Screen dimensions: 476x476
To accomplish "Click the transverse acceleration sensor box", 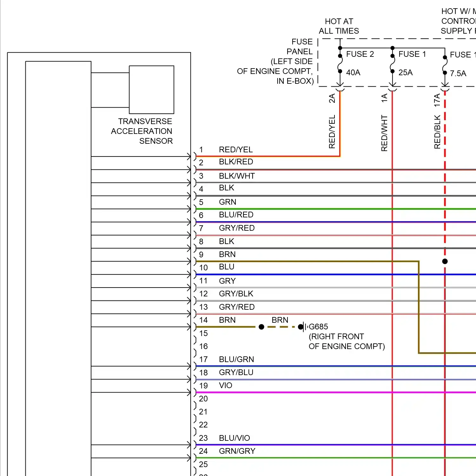I will (151, 90).
